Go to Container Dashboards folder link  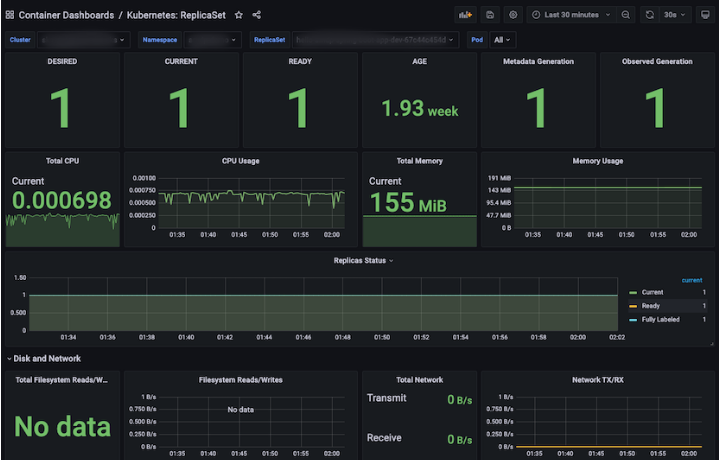tap(65, 15)
